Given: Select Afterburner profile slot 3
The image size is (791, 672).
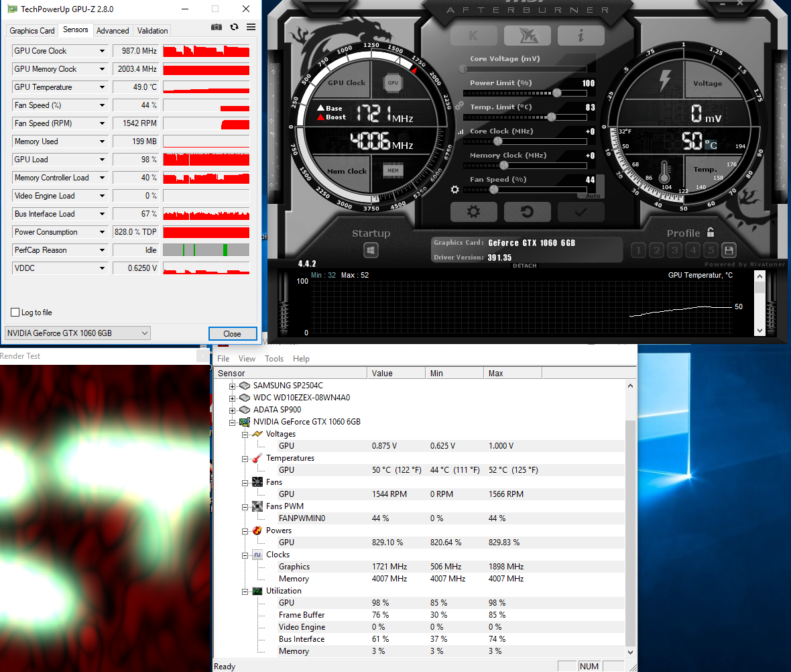Looking at the screenshot, I should coord(675,250).
